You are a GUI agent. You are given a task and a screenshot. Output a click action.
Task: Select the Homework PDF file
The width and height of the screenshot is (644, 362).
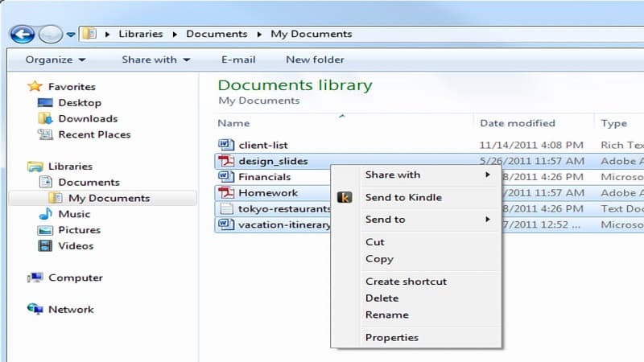(268, 193)
